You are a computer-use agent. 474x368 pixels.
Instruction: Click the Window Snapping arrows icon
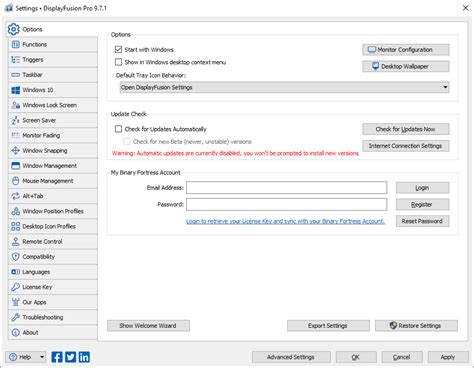pyautogui.click(x=16, y=151)
